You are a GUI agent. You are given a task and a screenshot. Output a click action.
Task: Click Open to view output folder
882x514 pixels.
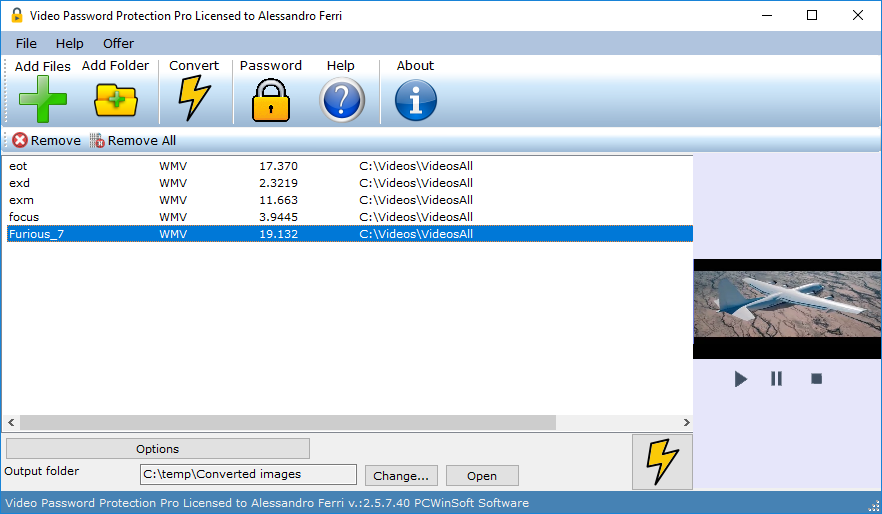pyautogui.click(x=482, y=476)
